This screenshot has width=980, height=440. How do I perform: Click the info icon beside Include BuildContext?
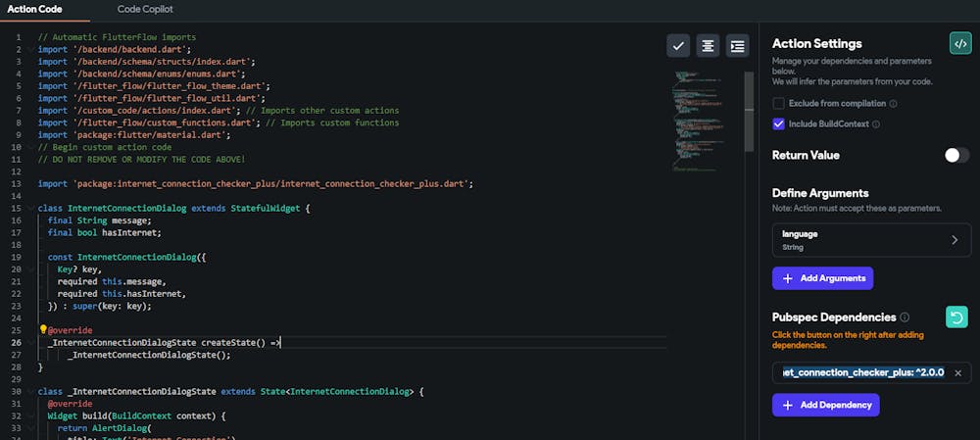pyautogui.click(x=875, y=124)
